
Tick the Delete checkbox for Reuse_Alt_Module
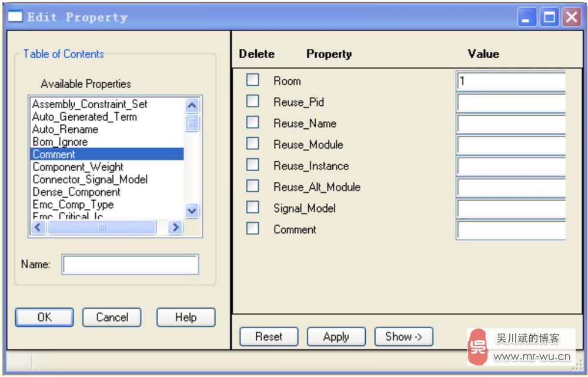coord(252,186)
